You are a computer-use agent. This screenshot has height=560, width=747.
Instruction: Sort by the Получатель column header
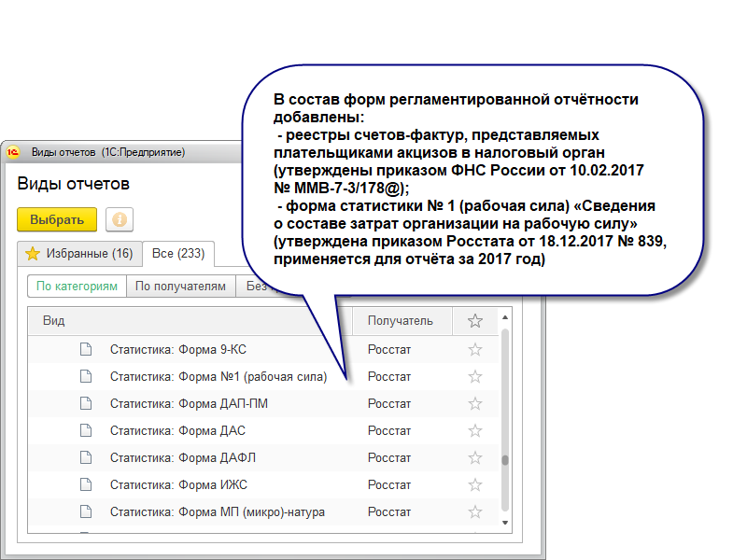(x=401, y=320)
